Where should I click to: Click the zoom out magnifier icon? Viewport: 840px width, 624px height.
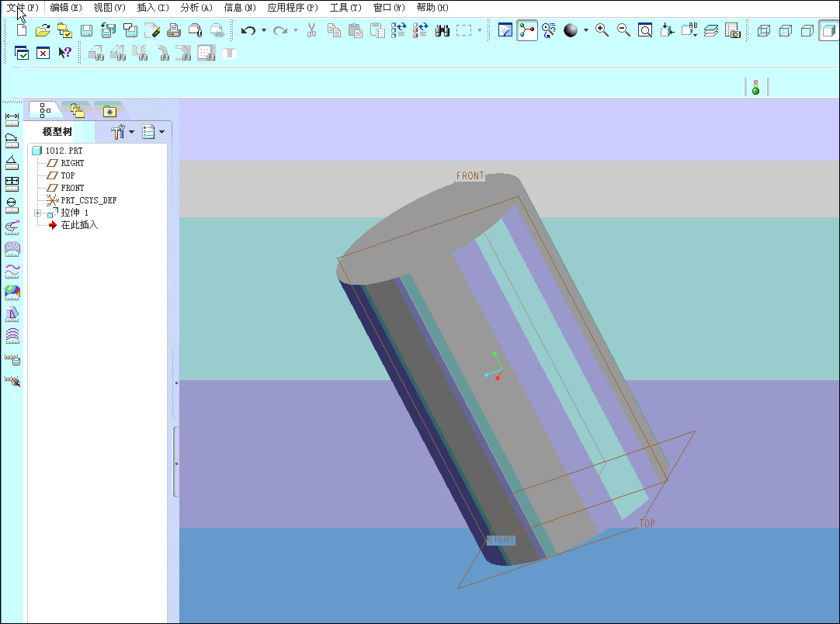point(623,30)
